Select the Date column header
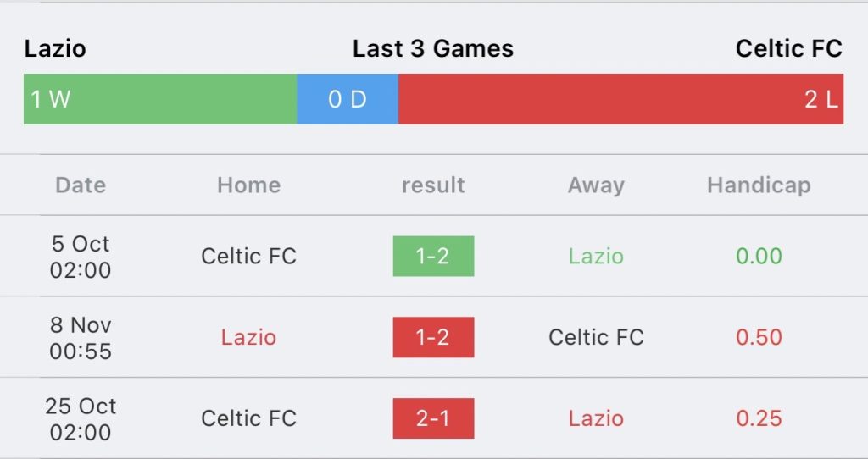This screenshot has width=868, height=459. tap(81, 185)
